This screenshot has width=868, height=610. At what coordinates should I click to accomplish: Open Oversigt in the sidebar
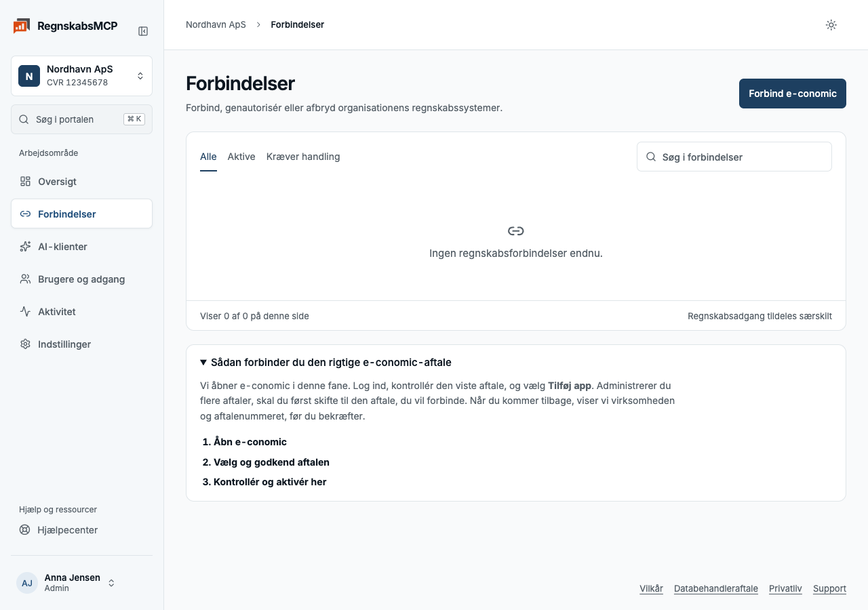tap(81, 182)
